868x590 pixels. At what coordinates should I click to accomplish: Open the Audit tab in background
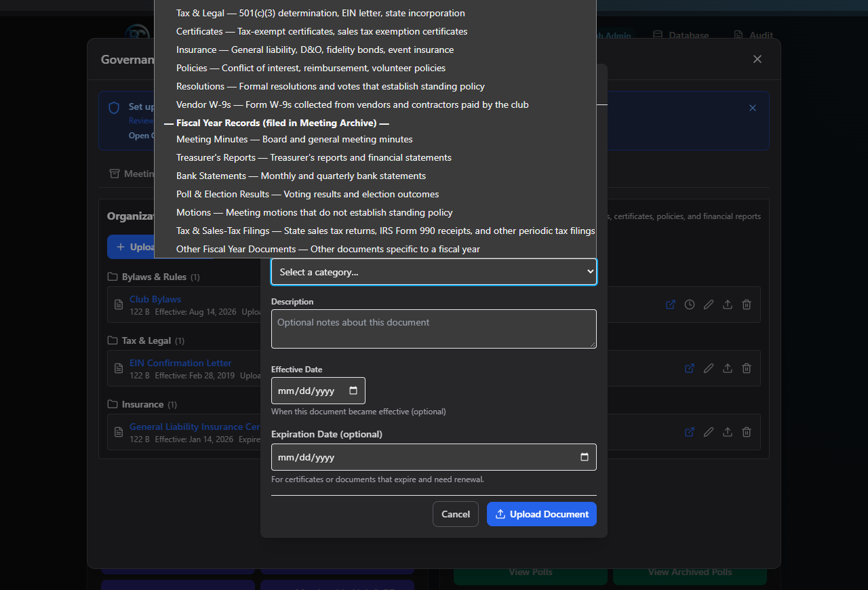coord(753,35)
